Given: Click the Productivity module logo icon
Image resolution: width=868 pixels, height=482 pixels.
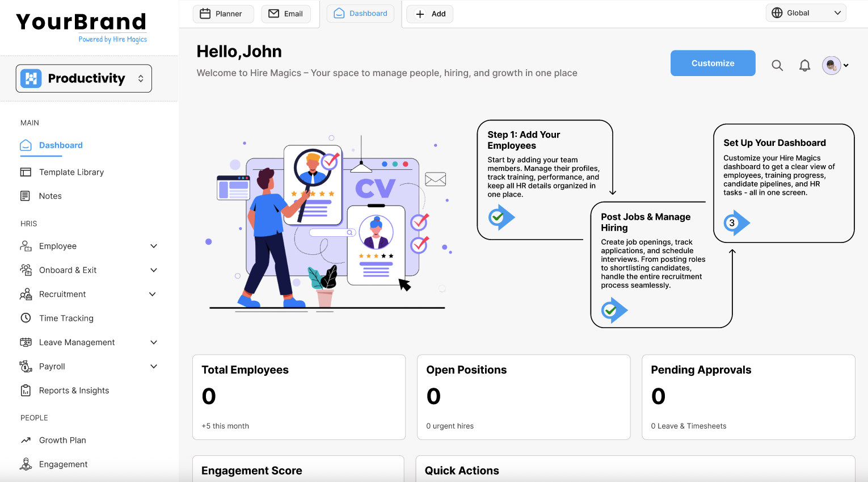Looking at the screenshot, I should (31, 78).
